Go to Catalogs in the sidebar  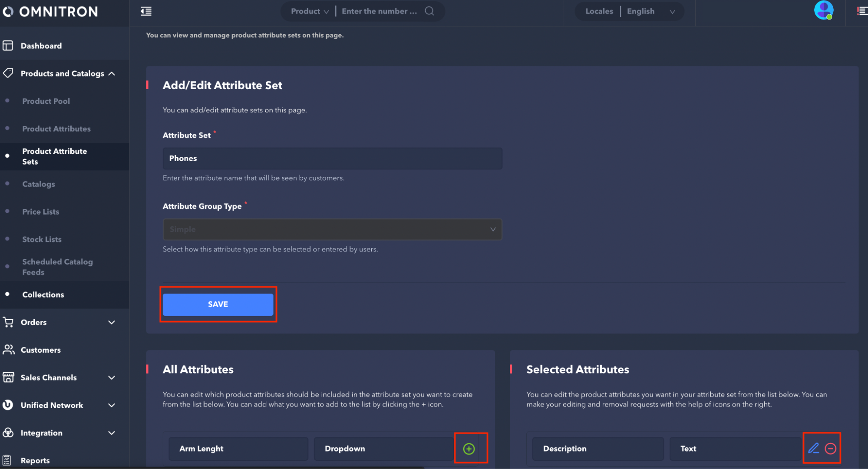tap(39, 184)
